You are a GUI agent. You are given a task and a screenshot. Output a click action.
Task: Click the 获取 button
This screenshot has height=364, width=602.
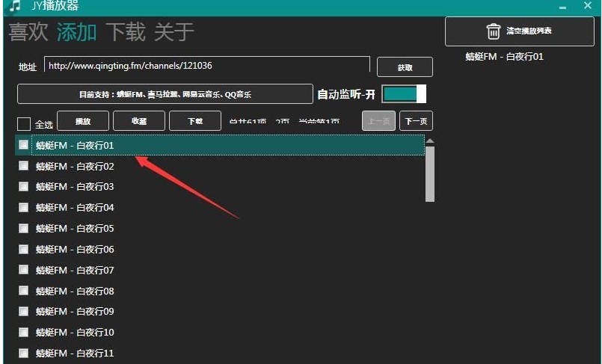405,67
